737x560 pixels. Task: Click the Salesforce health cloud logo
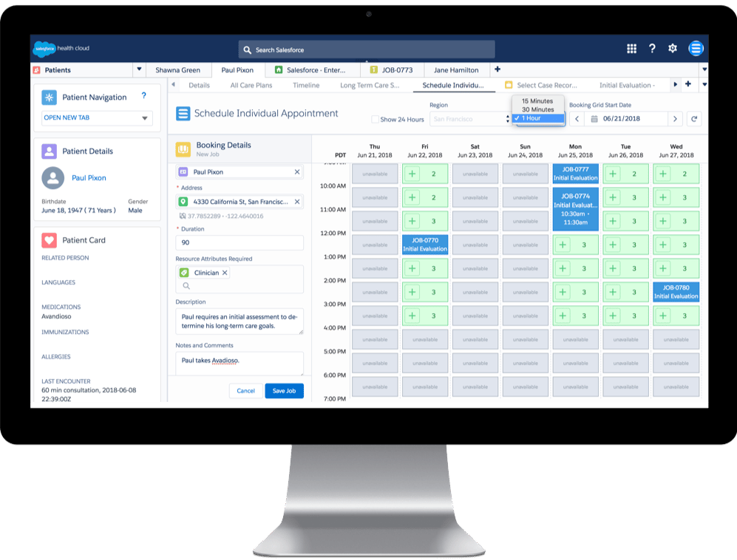(61, 48)
